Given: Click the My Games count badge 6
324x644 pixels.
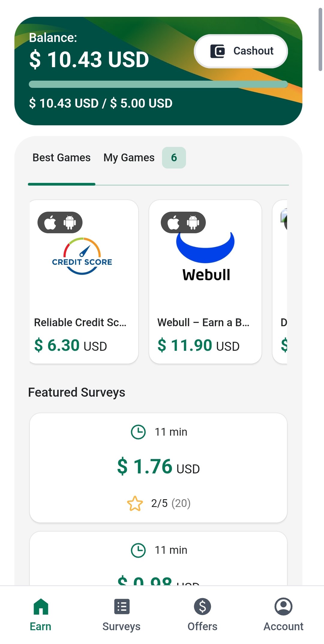Looking at the screenshot, I should tap(174, 158).
